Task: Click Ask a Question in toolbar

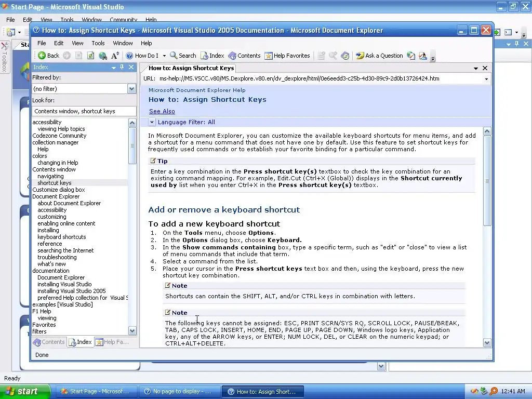Action: point(379,56)
